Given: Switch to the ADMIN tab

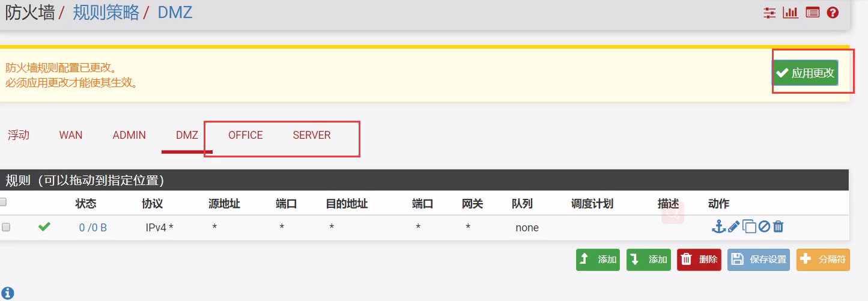Looking at the screenshot, I should [129, 135].
